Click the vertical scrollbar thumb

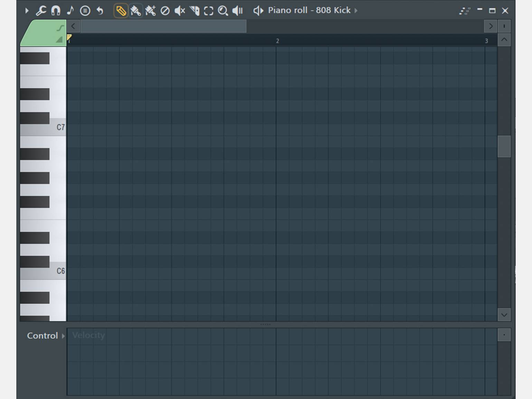504,146
